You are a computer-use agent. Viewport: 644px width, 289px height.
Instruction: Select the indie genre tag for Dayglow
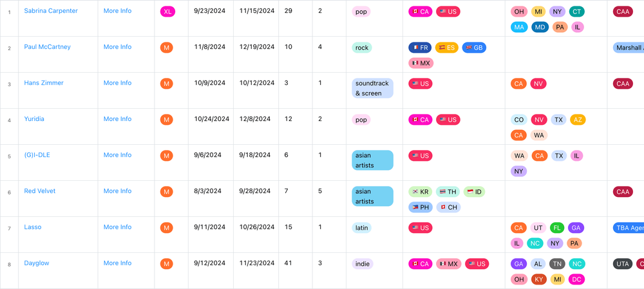pos(362,265)
